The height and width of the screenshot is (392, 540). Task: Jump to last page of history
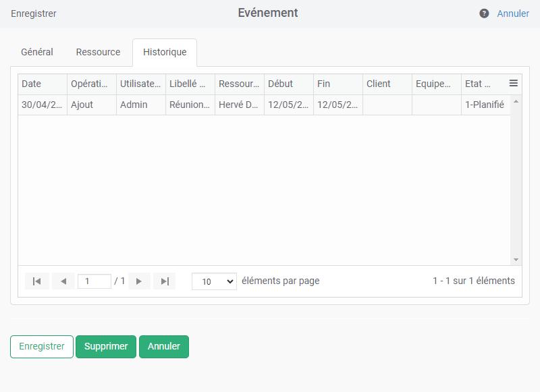pyautogui.click(x=164, y=281)
